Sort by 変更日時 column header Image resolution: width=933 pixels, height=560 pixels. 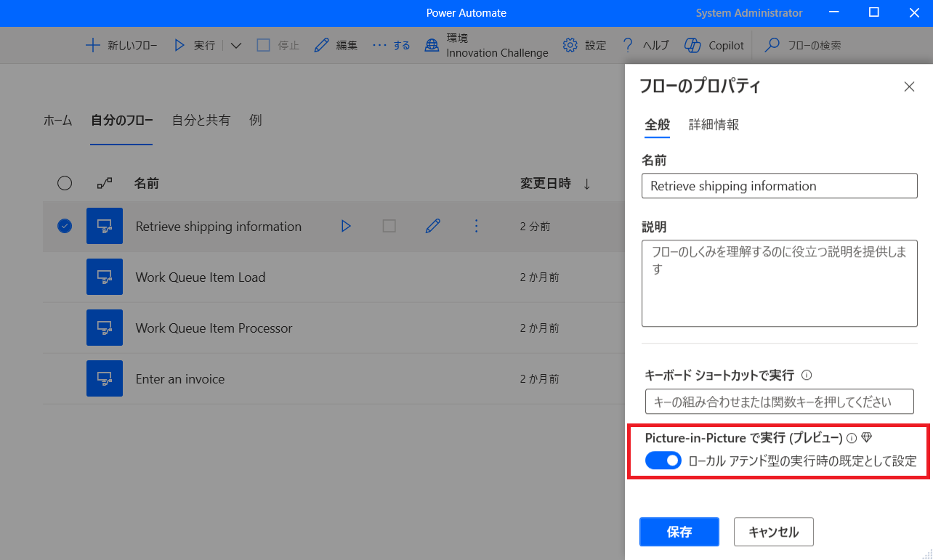point(546,183)
